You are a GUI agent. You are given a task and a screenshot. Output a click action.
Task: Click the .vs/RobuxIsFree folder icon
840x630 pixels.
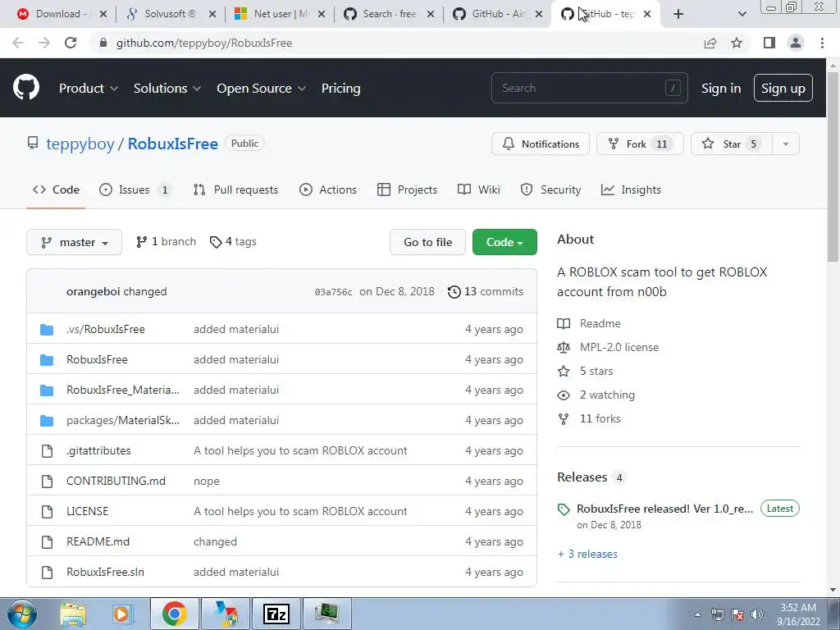click(47, 330)
